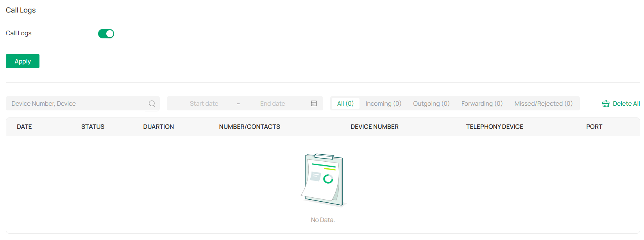
Task: Open the Start date picker field
Action: 204,103
